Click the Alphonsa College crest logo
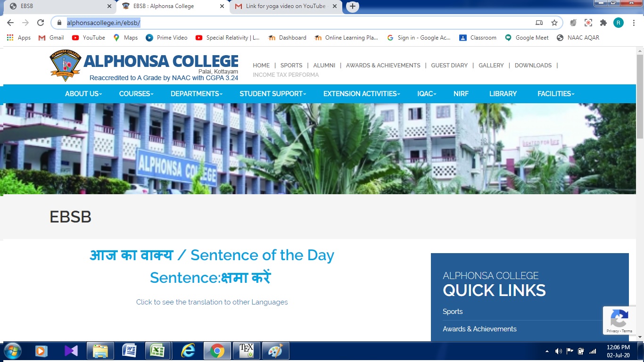This screenshot has height=362, width=644. (x=66, y=66)
